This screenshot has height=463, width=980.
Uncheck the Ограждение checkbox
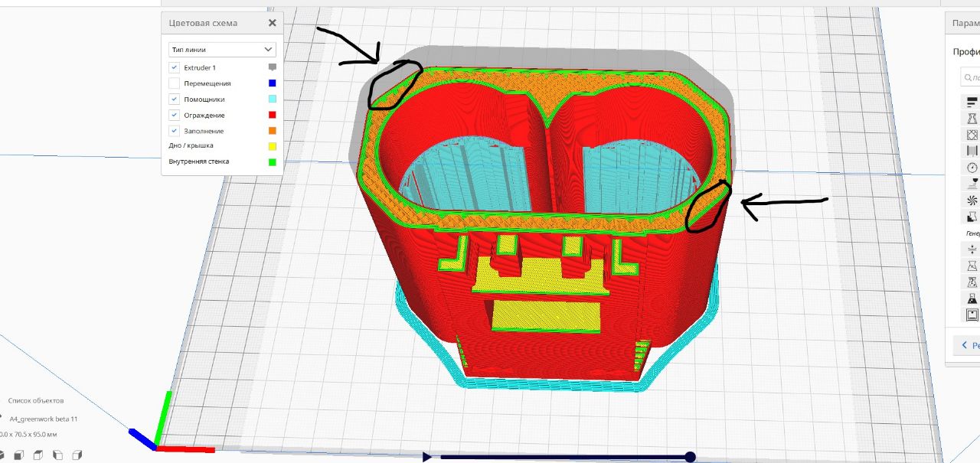click(x=175, y=115)
